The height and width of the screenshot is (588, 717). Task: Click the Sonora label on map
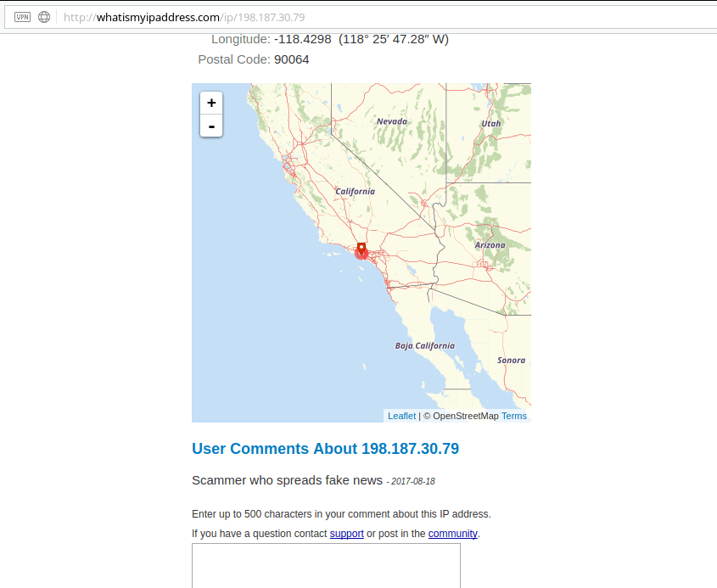click(x=511, y=361)
